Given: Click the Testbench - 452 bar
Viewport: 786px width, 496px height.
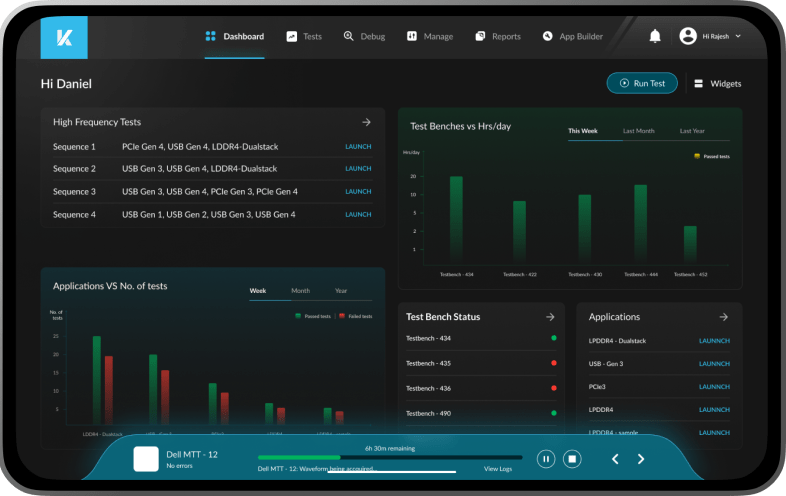Looking at the screenshot, I should pyautogui.click(x=690, y=245).
